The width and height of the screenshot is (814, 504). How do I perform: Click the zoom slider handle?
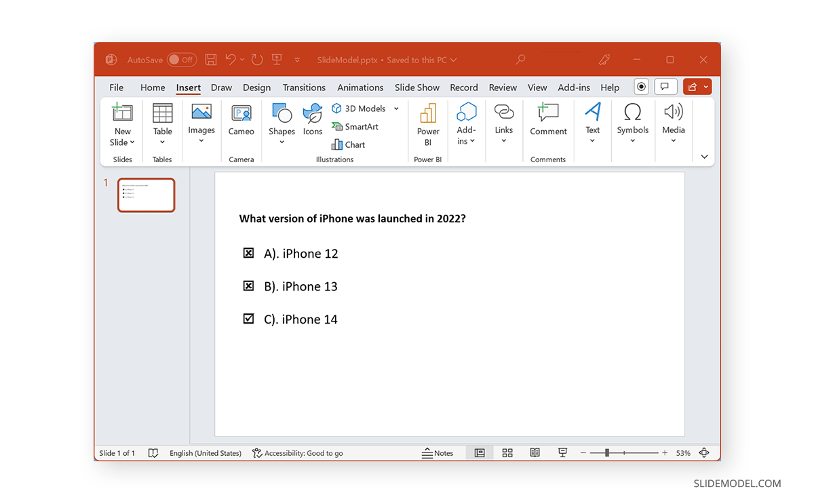click(607, 452)
